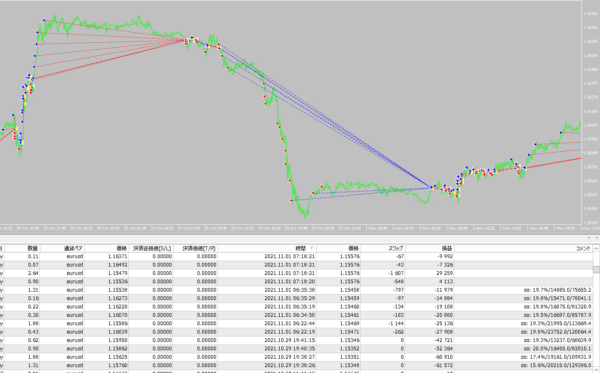The image size is (600, 373).
Task: Select the row with volume 0.62
Action: click(296, 340)
